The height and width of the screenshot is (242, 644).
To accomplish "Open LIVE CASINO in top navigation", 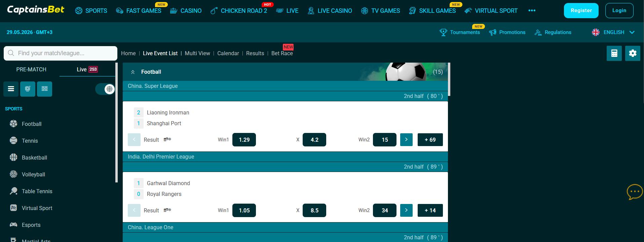I will coord(330,11).
